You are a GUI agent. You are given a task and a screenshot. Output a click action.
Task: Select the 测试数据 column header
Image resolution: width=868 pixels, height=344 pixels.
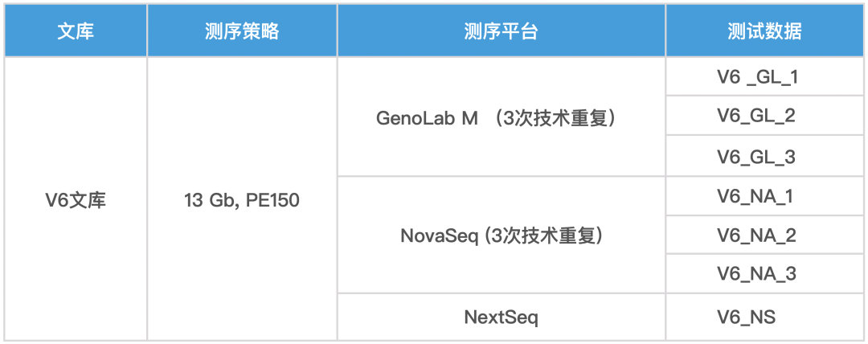764,31
